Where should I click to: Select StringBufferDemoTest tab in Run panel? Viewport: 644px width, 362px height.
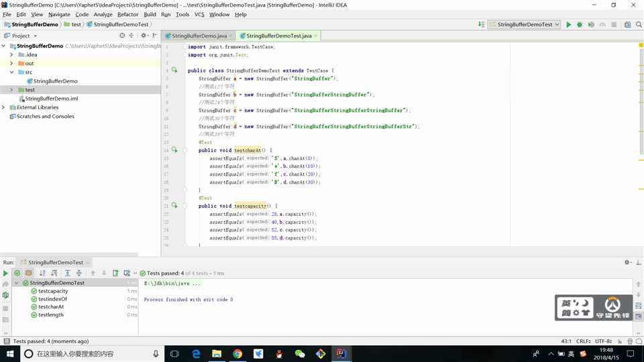click(x=56, y=262)
